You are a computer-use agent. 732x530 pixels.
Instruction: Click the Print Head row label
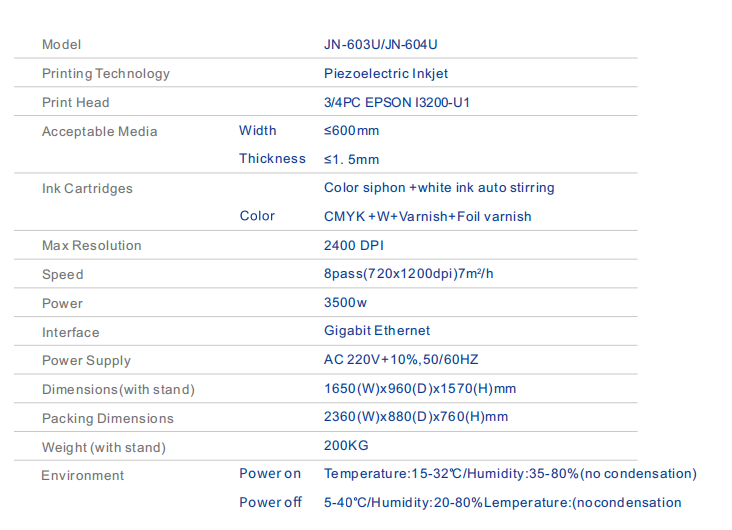click(x=76, y=103)
